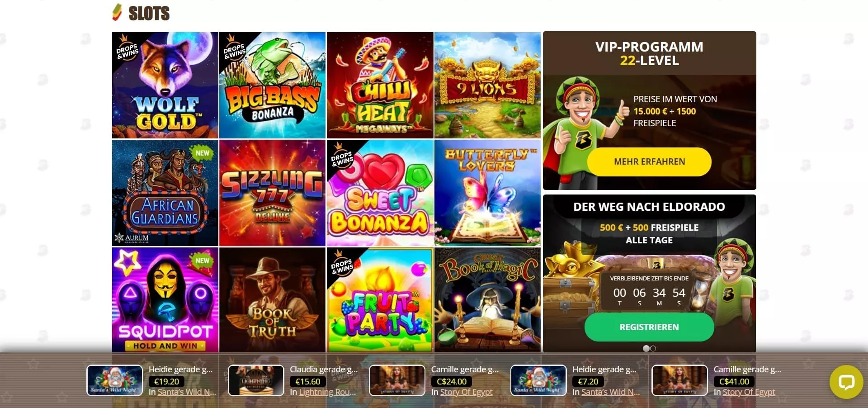Viewport: 868px width, 408px height.
Task: Click the Mehr Erfahren VIP button
Action: (x=649, y=161)
